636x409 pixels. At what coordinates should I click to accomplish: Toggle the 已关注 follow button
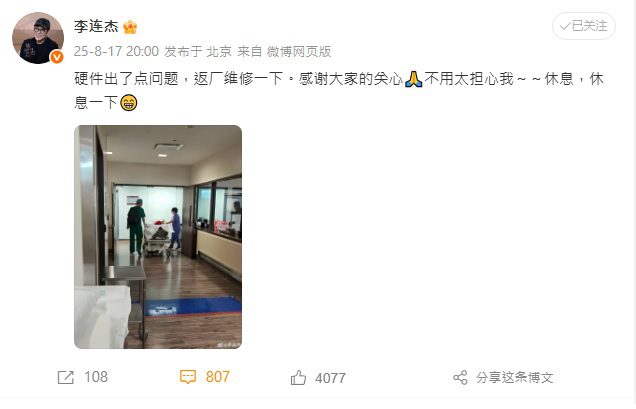tap(584, 26)
